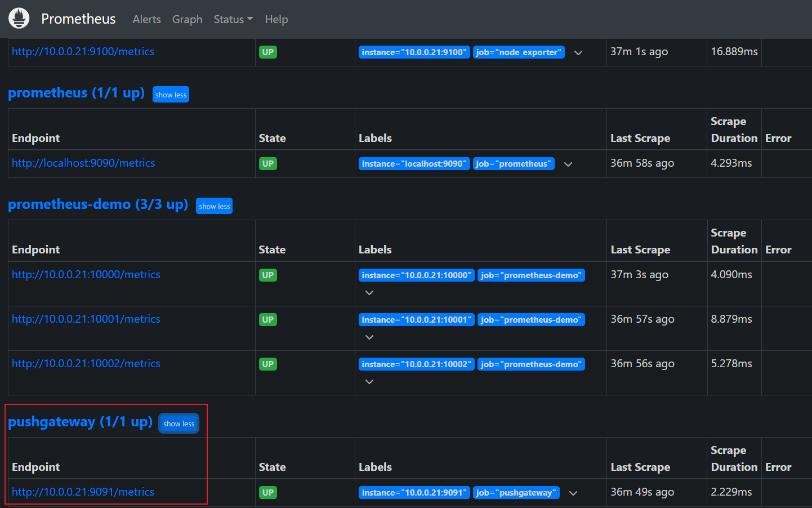This screenshot has height=508, width=812.
Task: Expand labels chevron for 10.0.0.21:10001 target
Action: pyautogui.click(x=369, y=337)
